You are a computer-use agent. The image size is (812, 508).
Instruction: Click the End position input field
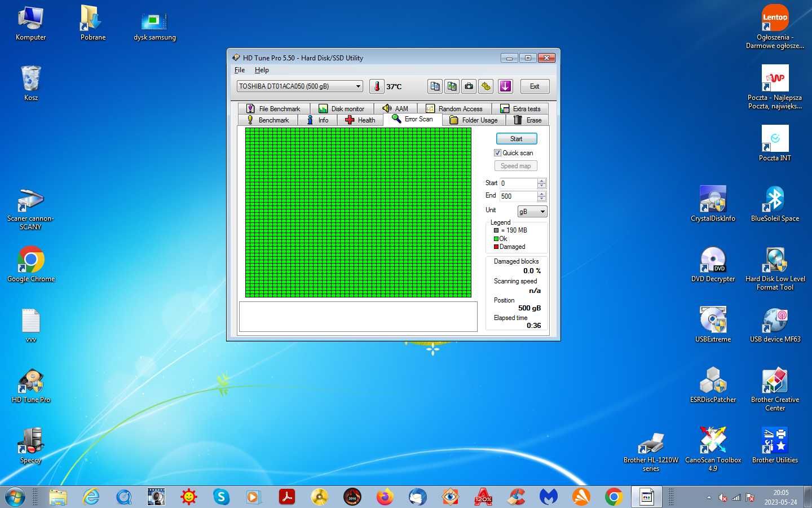click(x=519, y=196)
